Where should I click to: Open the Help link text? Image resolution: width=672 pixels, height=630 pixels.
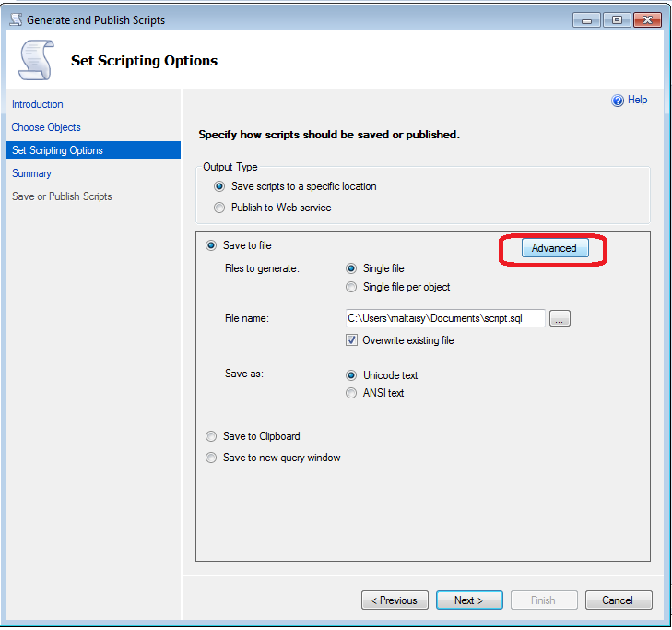click(638, 100)
